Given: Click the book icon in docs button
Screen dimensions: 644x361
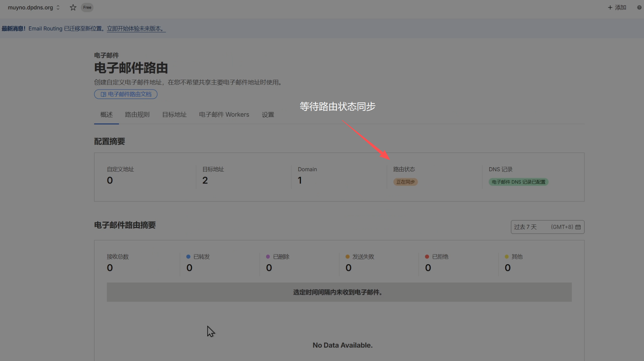Looking at the screenshot, I should (x=103, y=94).
